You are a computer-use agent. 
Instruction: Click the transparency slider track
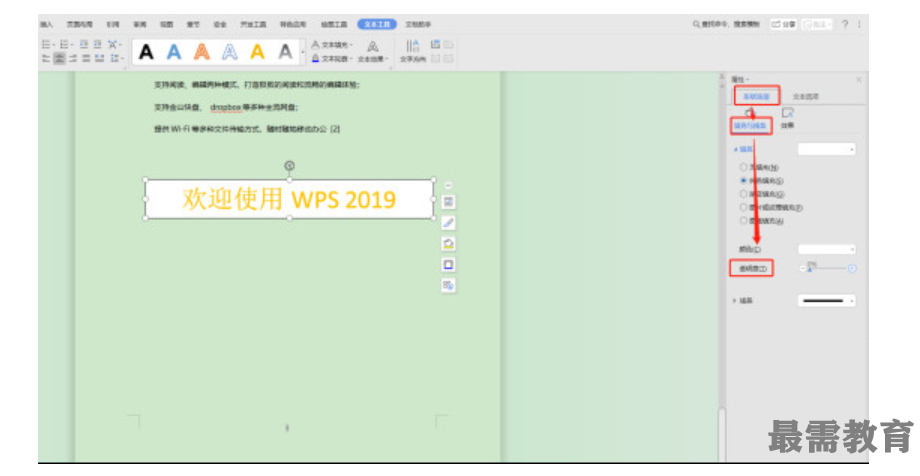827,268
